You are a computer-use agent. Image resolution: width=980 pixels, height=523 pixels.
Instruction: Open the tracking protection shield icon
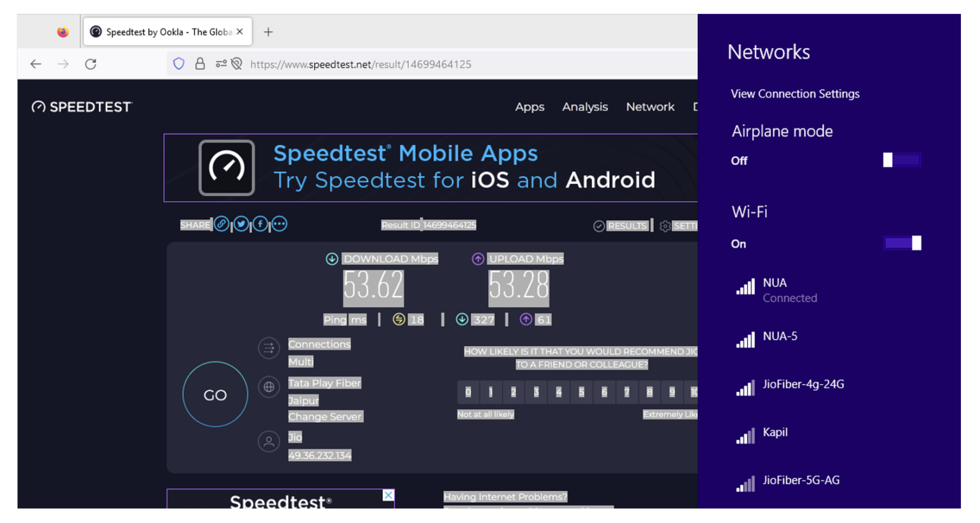pyautogui.click(x=179, y=64)
